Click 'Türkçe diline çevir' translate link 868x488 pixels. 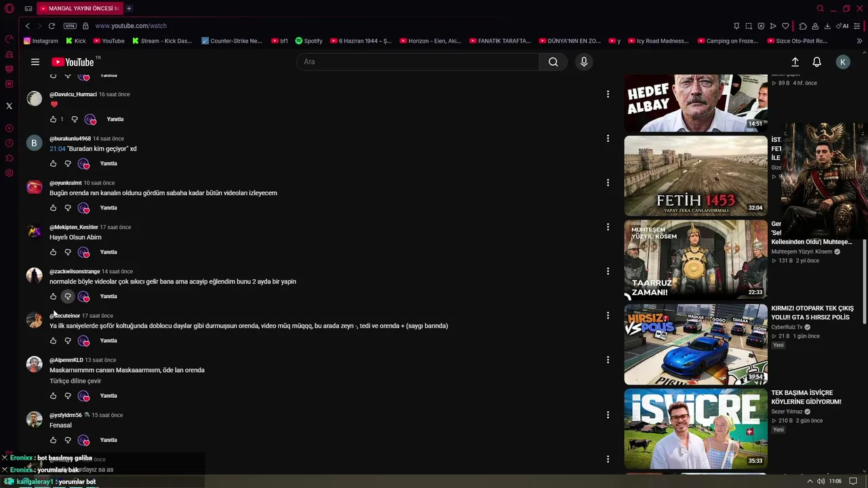coord(75,381)
